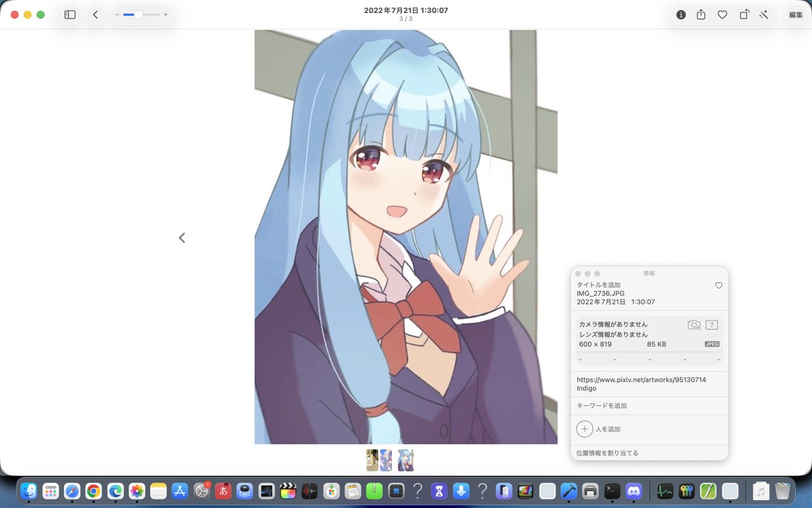Open App Store from the Dock
812x508 pixels.
click(180, 490)
